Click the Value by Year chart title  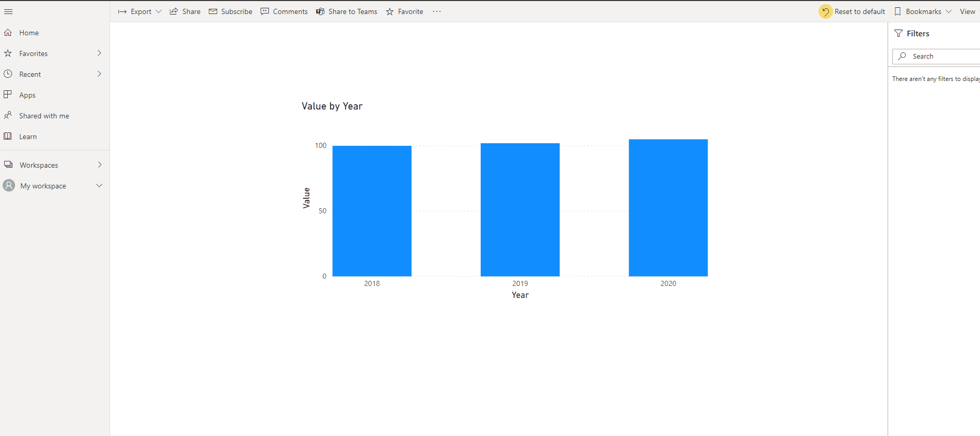(332, 106)
